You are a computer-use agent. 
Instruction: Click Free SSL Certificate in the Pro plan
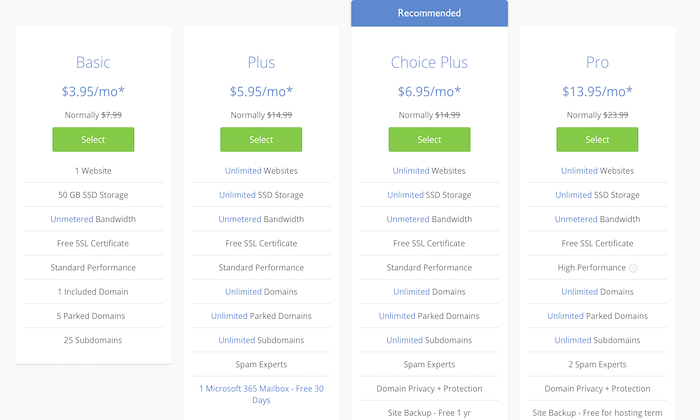(x=597, y=243)
